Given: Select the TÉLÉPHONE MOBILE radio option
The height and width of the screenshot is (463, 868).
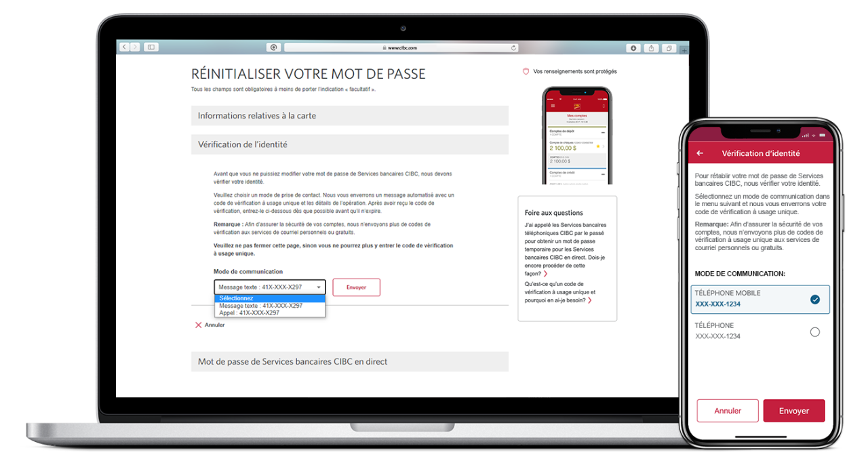Looking at the screenshot, I should click(760, 299).
